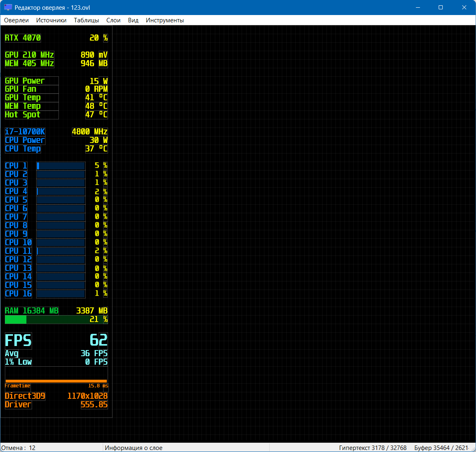Click the orange frametime graph
Image resolution: width=476 pixels, height=452 pixels.
pos(56,375)
